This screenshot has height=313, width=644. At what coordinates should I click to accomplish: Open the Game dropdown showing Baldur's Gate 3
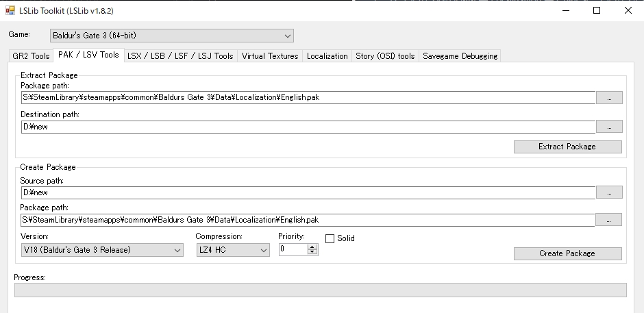172,36
